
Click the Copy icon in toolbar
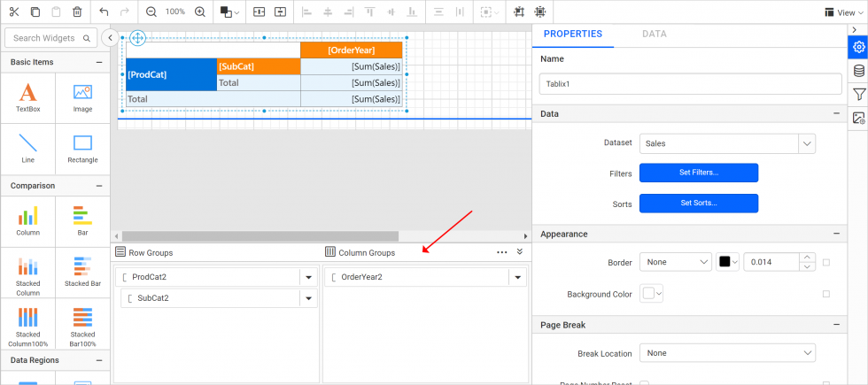pyautogui.click(x=35, y=12)
